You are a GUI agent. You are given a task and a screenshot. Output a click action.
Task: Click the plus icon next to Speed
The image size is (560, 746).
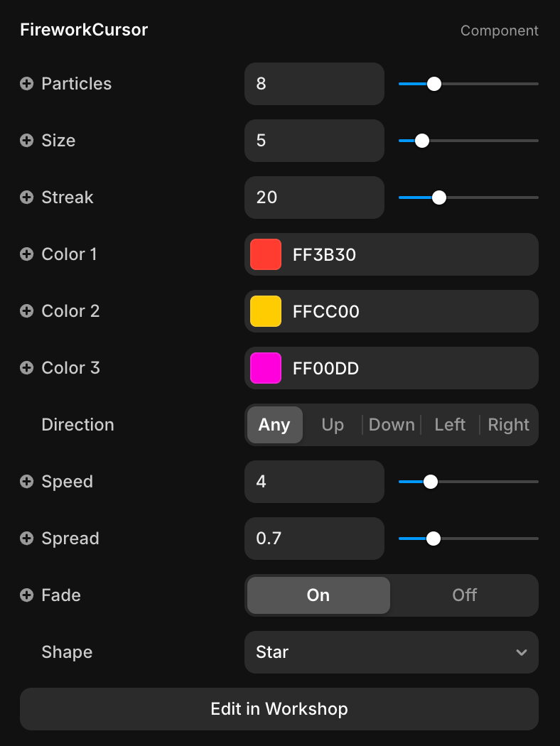coord(26,482)
